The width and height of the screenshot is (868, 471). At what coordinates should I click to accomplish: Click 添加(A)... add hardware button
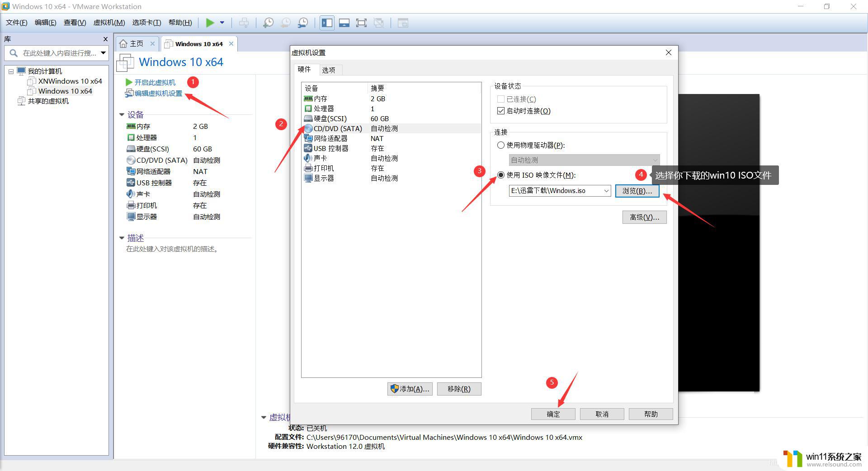coord(410,389)
